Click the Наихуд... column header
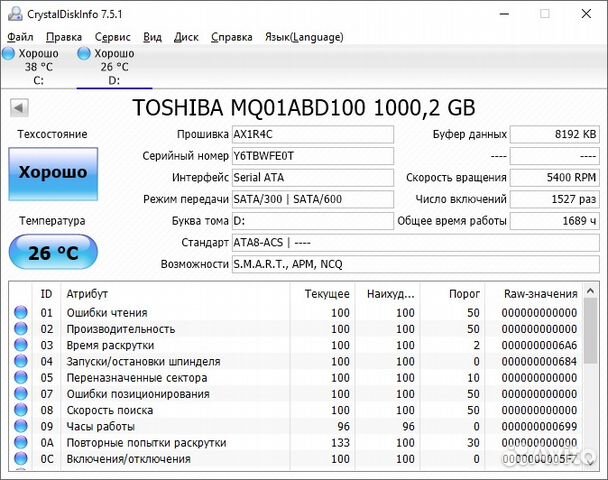 click(x=387, y=294)
